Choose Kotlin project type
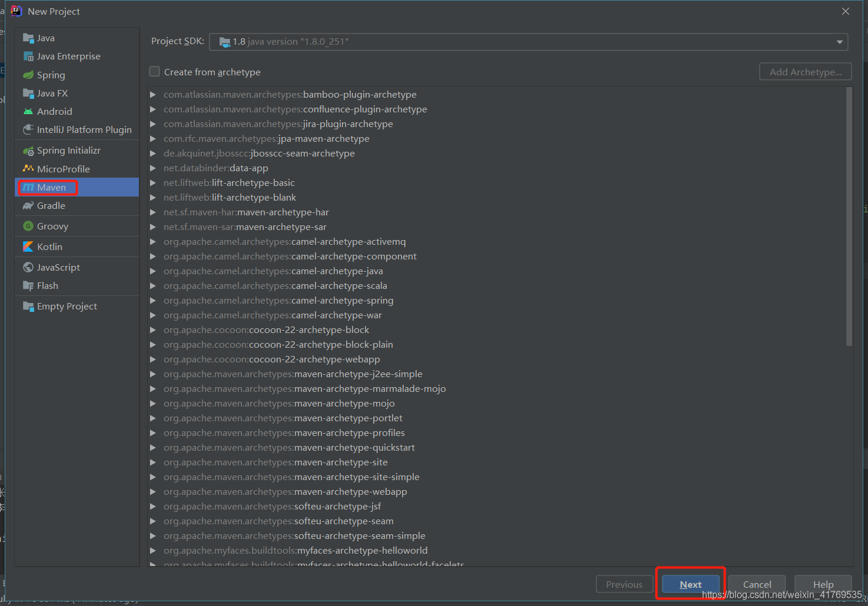Image resolution: width=868 pixels, height=606 pixels. point(77,247)
